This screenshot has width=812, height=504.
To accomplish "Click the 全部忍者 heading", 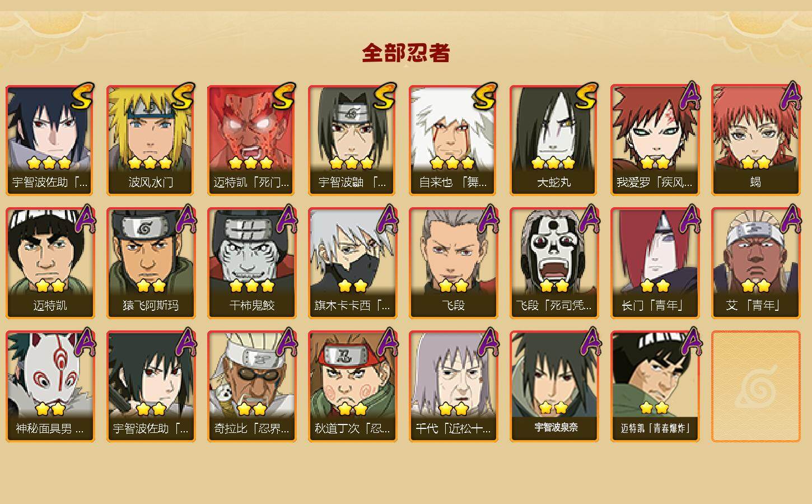I will click(406, 53).
